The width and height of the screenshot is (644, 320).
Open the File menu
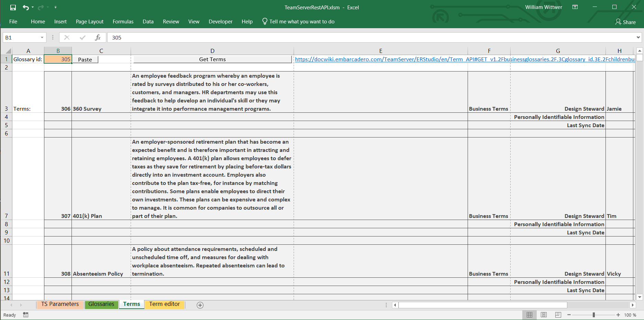13,22
